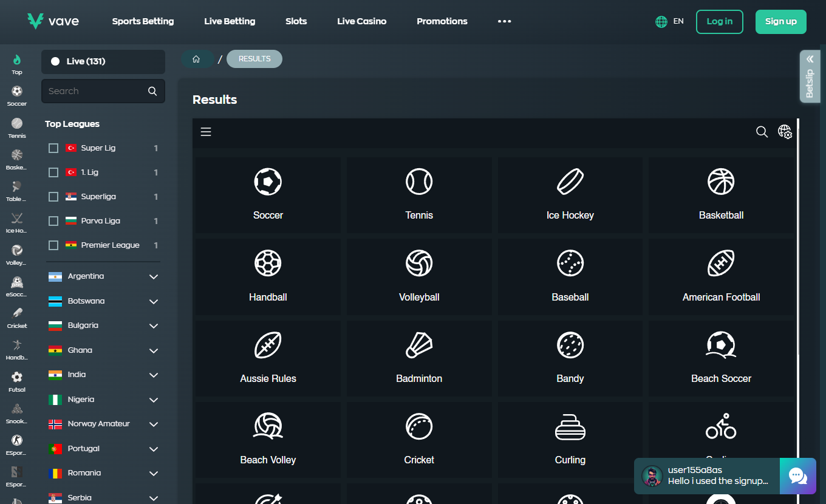Open results globe settings icon

[785, 132]
